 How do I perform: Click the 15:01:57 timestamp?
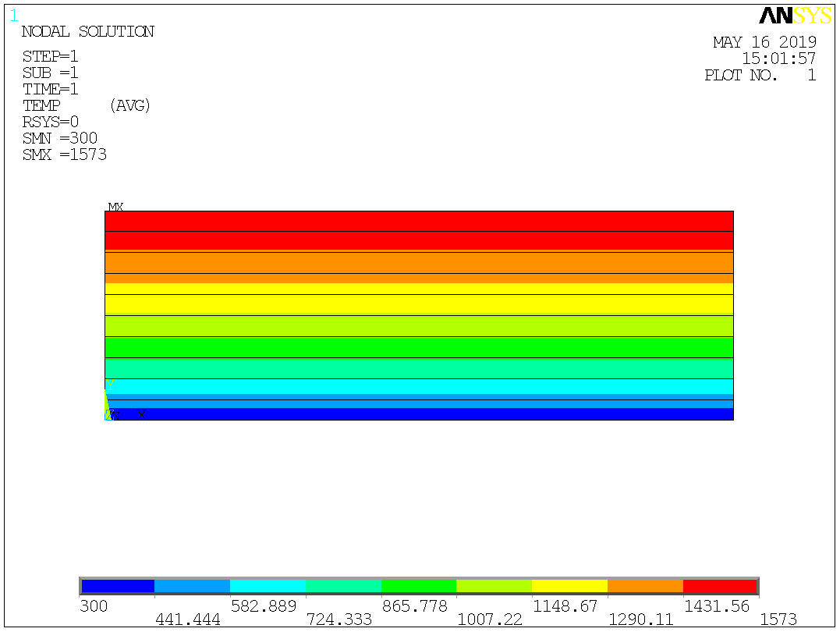779,59
